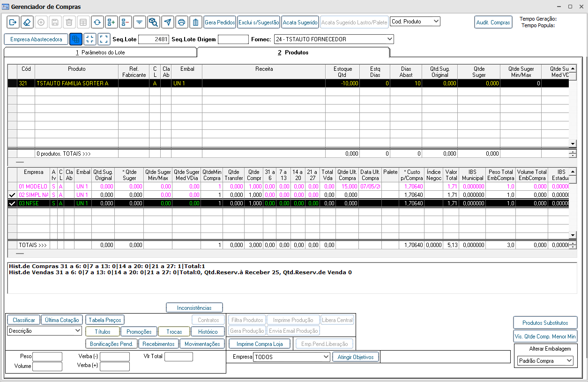588x382 pixels.
Task: Open Histórico
Action: [x=208, y=331]
